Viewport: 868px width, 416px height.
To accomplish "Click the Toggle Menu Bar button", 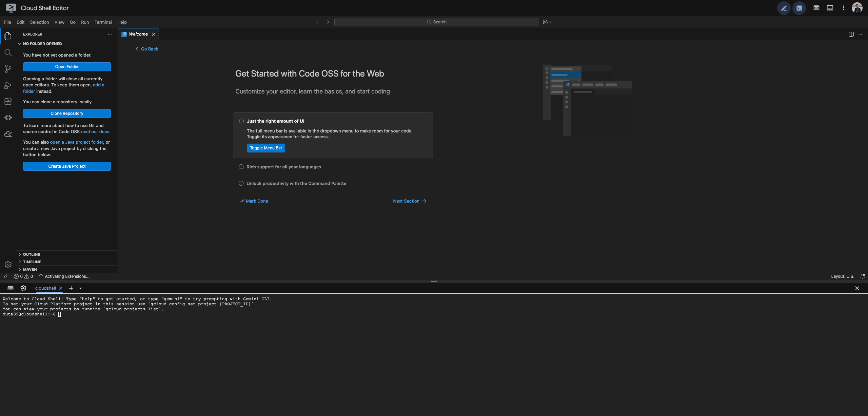I will click(x=266, y=148).
